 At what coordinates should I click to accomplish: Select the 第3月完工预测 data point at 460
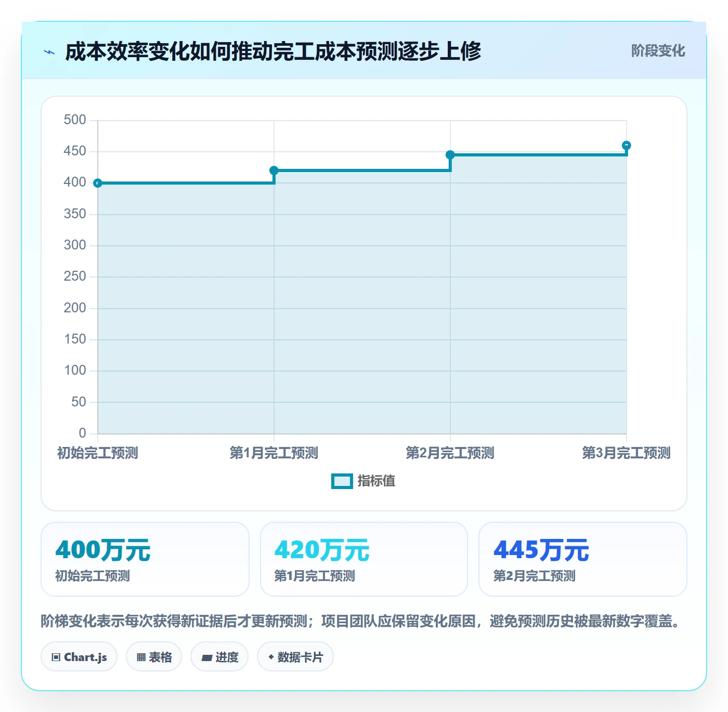point(627,146)
